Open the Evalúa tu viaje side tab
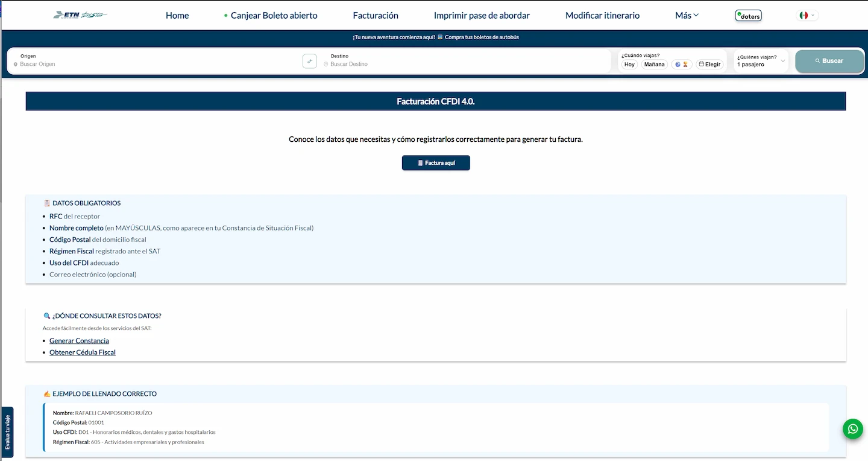The height and width of the screenshot is (461, 868). click(7, 431)
